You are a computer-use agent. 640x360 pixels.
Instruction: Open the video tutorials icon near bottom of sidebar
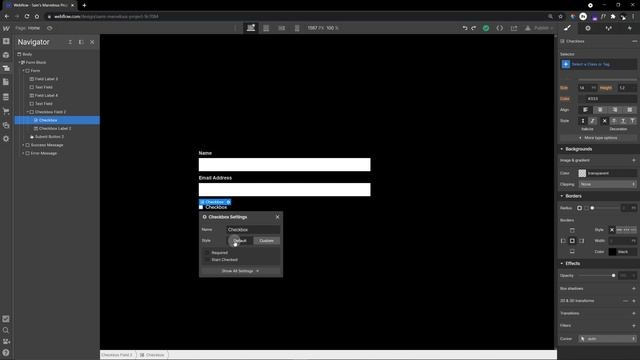pyautogui.click(x=6, y=341)
